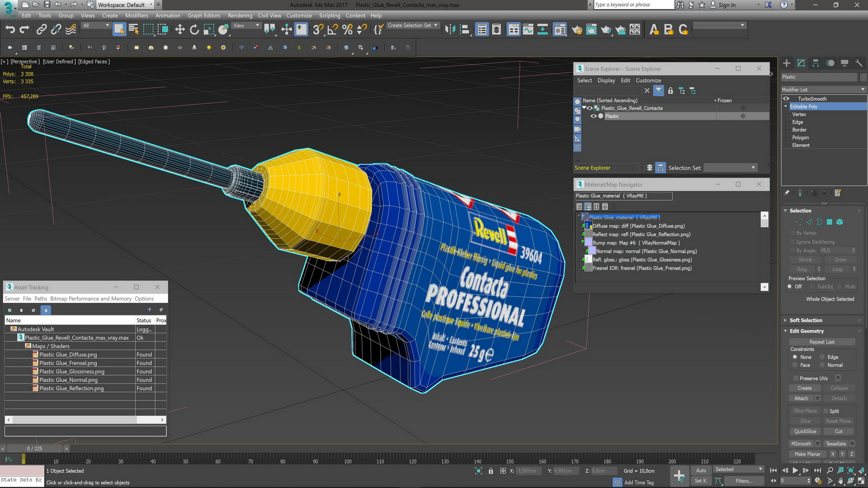Click the Undo arrow in main toolbar
The width and height of the screenshot is (868, 488).
coord(10,30)
